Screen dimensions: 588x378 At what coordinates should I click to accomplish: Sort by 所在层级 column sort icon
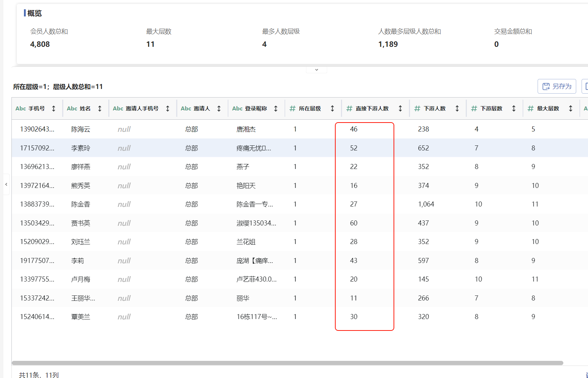(x=332, y=108)
